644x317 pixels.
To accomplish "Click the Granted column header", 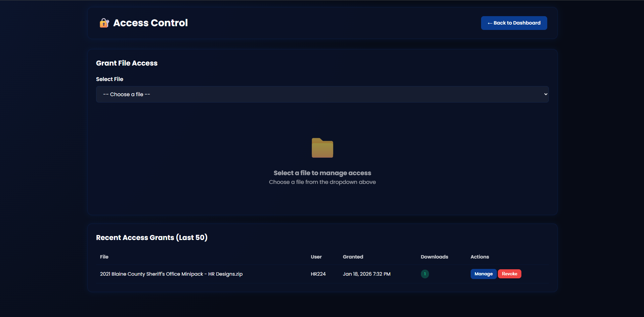I will [x=353, y=257].
